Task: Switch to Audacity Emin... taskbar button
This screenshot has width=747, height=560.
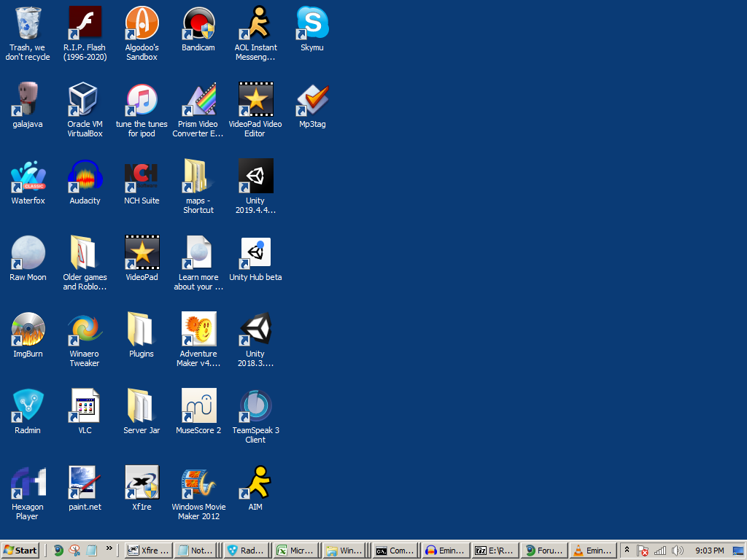Action: click(446, 551)
